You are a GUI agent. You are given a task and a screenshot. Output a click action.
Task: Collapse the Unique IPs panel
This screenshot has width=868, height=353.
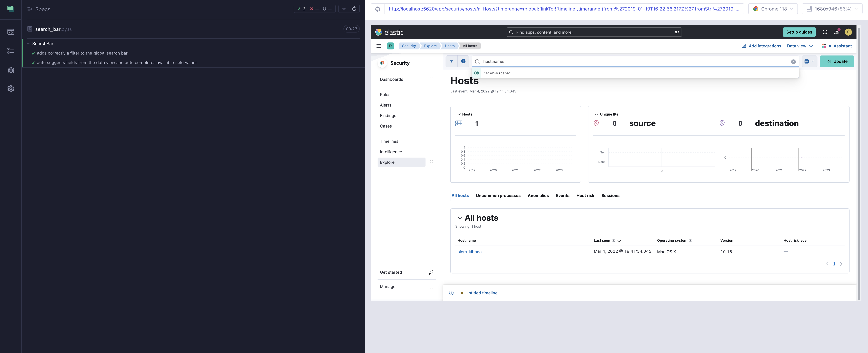[596, 114]
